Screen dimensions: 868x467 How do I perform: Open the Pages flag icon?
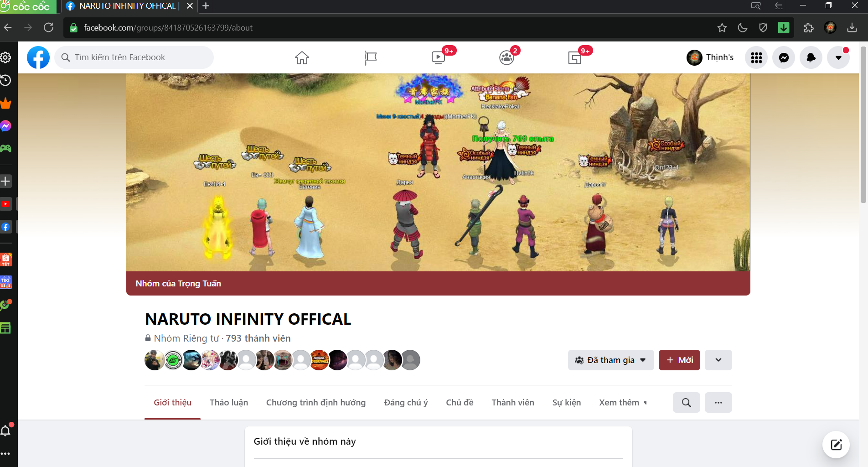point(370,57)
